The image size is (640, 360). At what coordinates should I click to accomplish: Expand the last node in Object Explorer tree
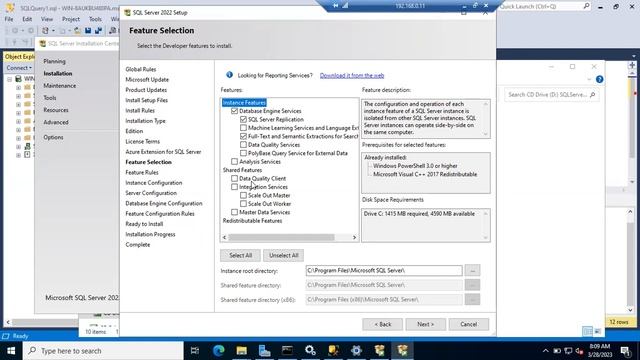(x=18, y=155)
